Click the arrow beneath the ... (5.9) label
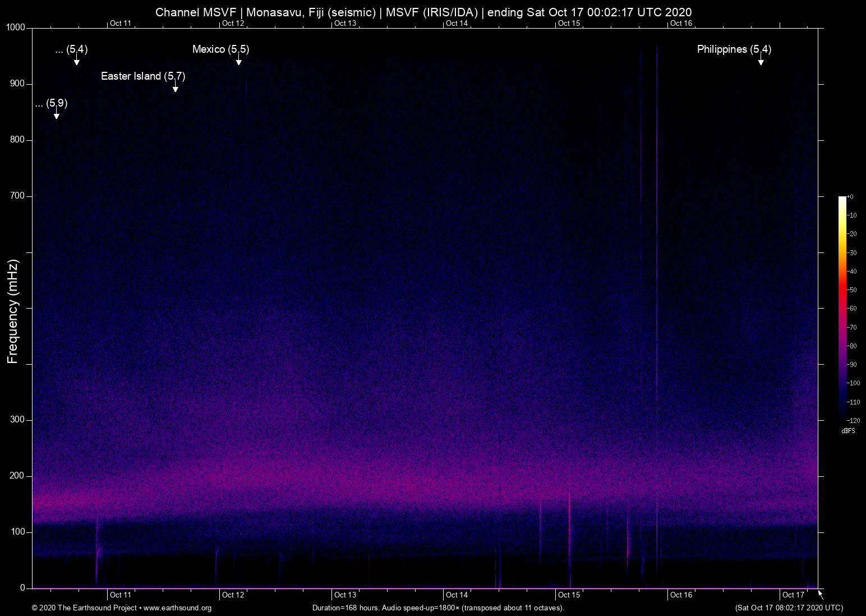Image resolution: width=866 pixels, height=616 pixels. pyautogui.click(x=56, y=114)
